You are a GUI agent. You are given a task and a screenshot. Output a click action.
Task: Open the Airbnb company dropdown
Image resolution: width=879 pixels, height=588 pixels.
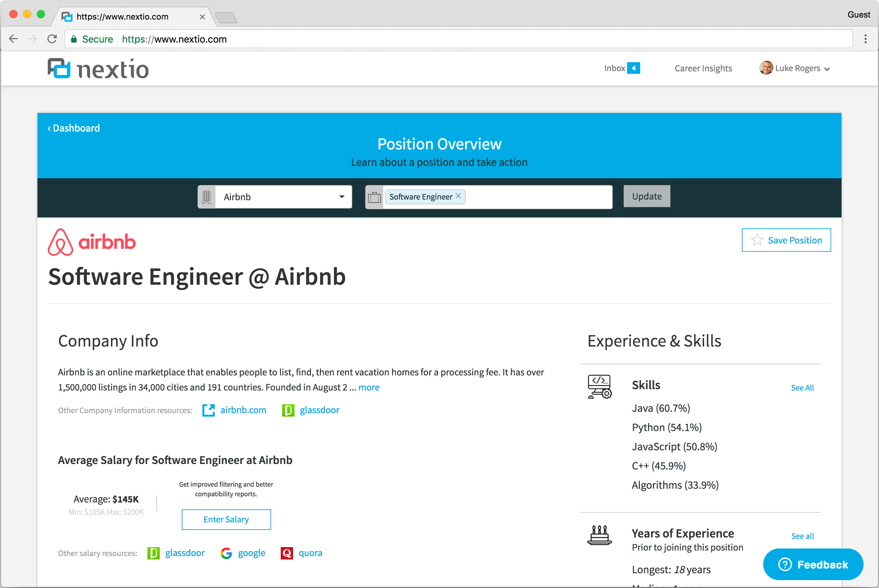(x=283, y=197)
